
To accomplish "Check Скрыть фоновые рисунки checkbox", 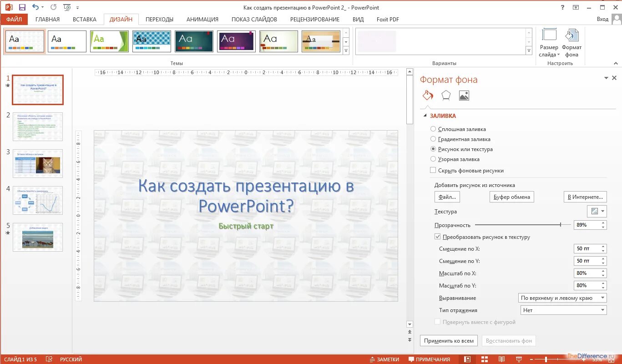I will coord(433,171).
